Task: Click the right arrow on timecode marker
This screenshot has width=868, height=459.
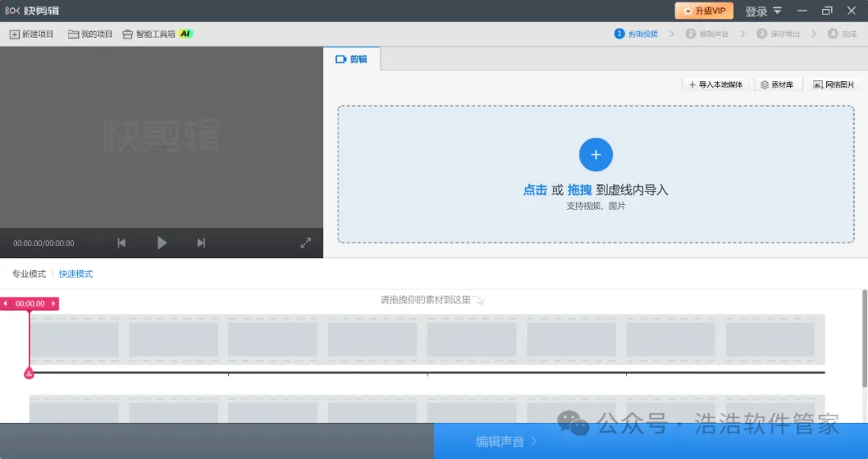Action: (53, 303)
